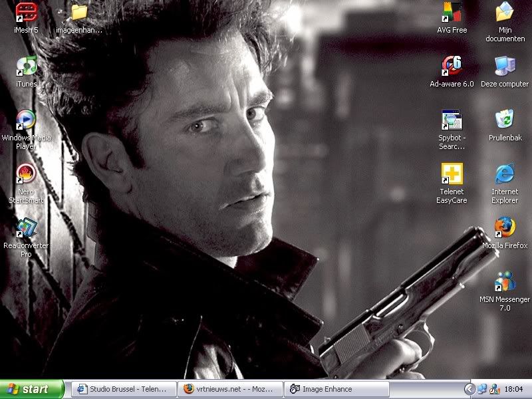The image size is (532, 399).
Task: Select the ReaConverter Pro icon
Action: [x=26, y=227]
